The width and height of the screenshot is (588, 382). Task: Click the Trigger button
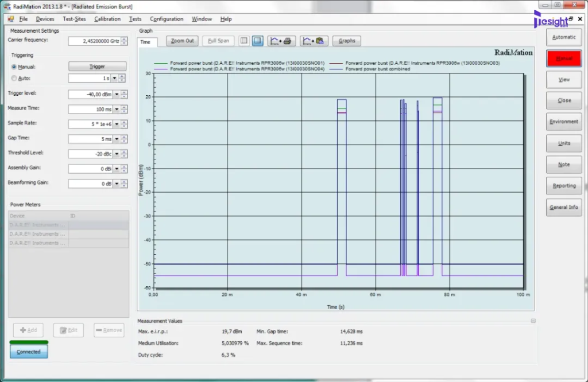[97, 67]
